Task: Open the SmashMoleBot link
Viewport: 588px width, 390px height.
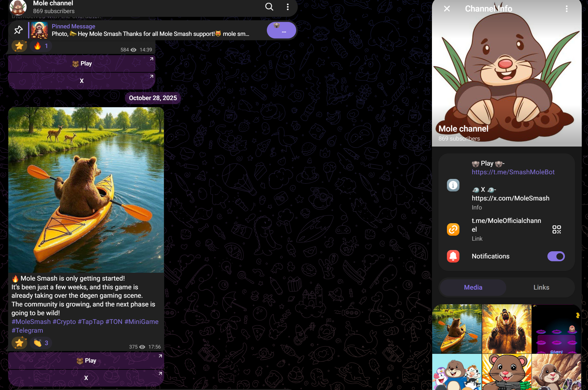Action: coord(513,172)
